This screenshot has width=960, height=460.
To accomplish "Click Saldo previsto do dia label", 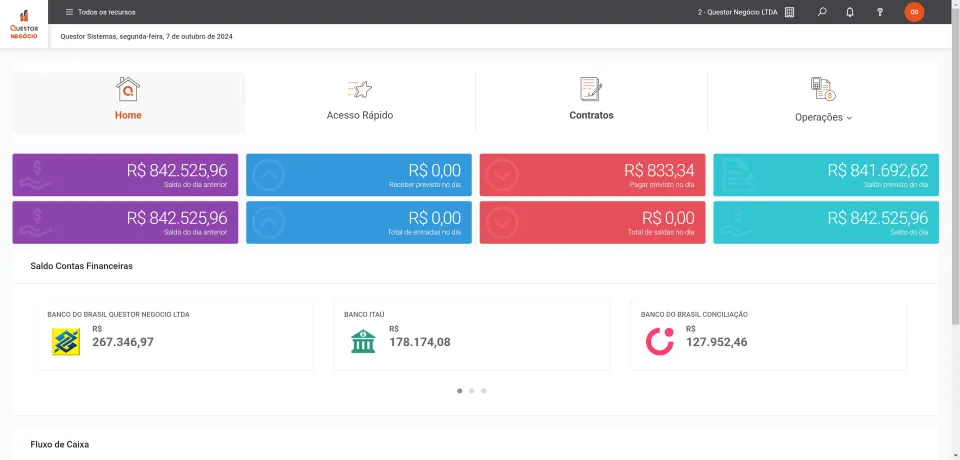I will point(896,184).
